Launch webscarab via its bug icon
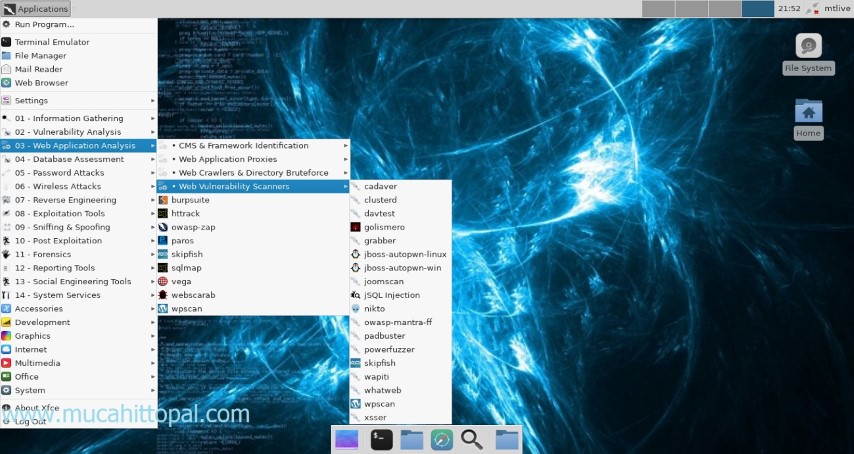 click(162, 295)
